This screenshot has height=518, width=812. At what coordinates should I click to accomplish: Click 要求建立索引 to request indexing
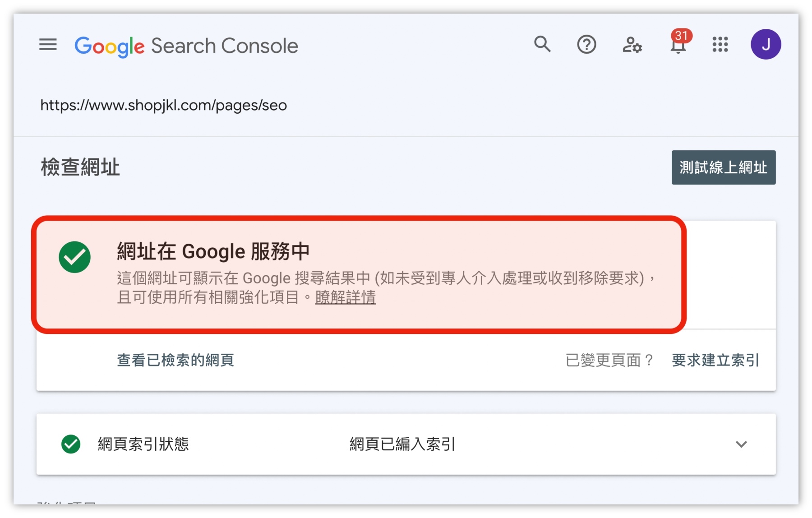point(715,360)
